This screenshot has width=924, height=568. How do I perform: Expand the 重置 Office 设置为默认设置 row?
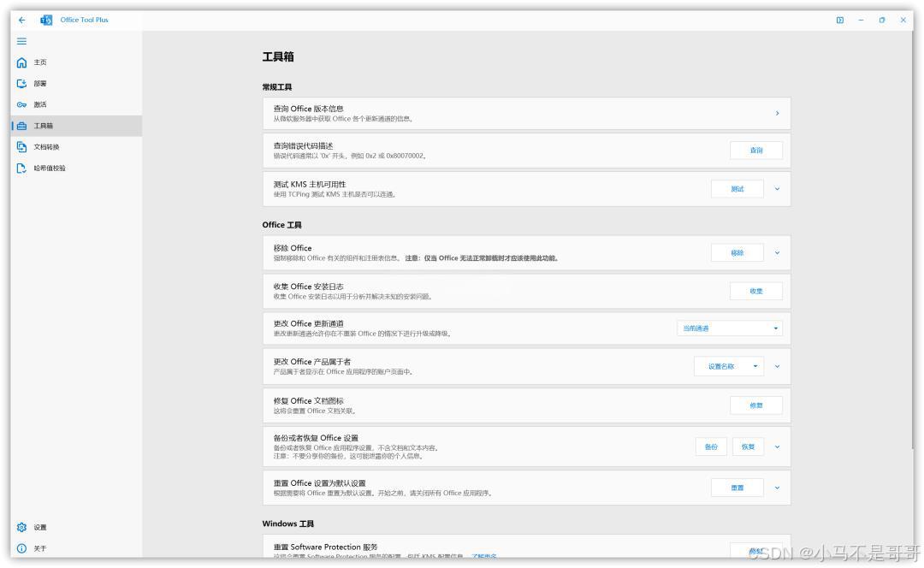coord(777,488)
